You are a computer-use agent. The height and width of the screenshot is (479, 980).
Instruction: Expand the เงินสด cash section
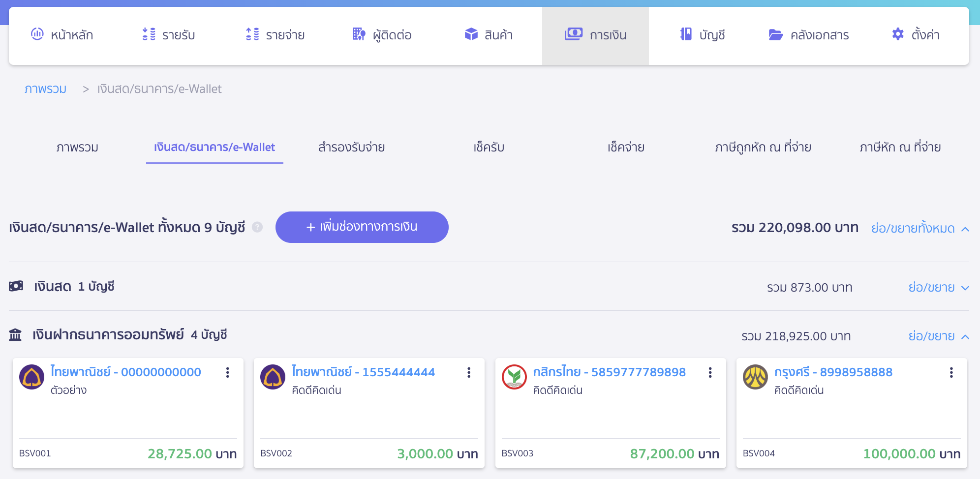click(938, 288)
